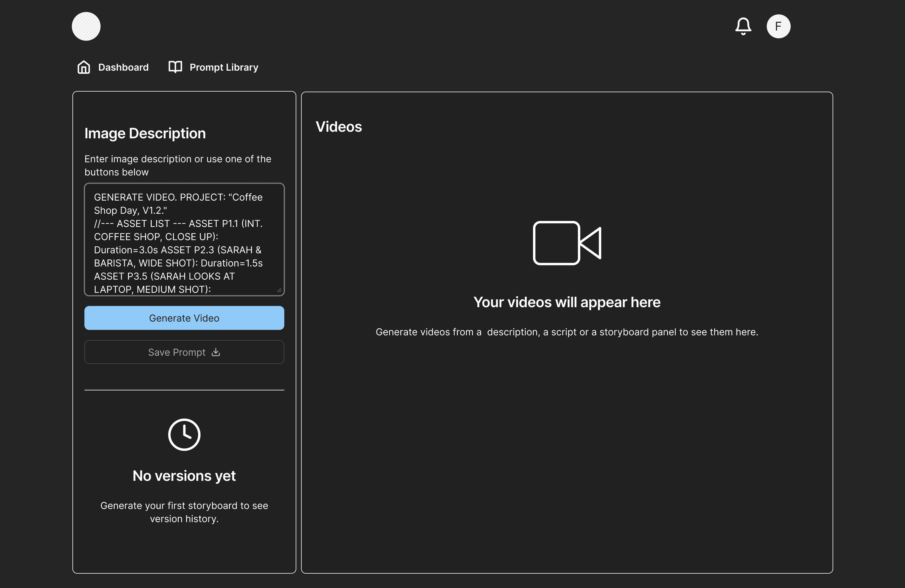Open the Prompt Library tab
This screenshot has width=905, height=588.
pos(224,67)
